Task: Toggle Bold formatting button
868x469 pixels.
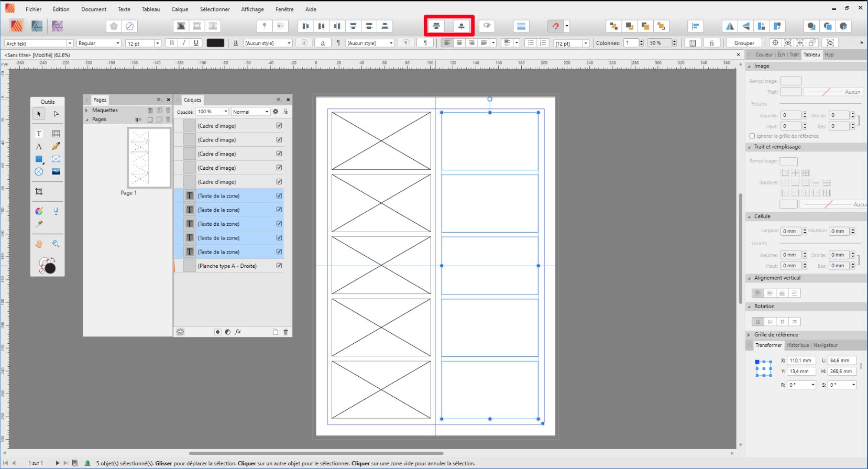Action: coord(171,43)
